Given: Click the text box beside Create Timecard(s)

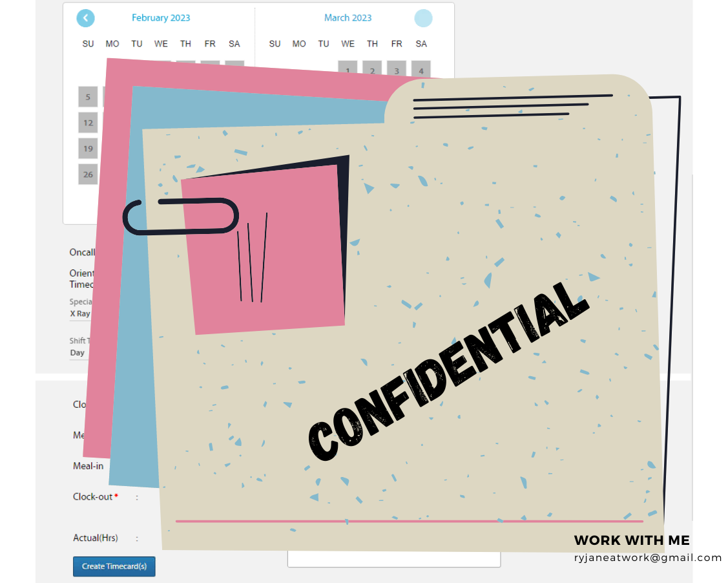Looking at the screenshot, I should pos(394,559).
